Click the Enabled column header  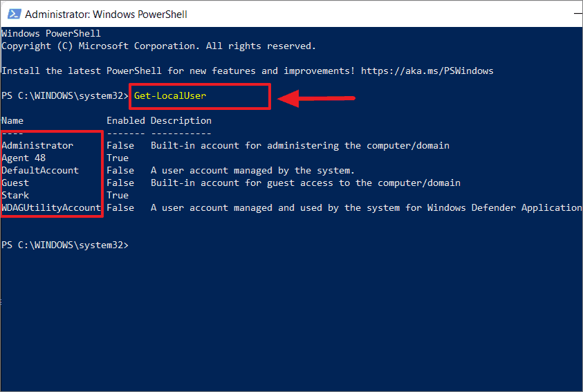(x=126, y=121)
